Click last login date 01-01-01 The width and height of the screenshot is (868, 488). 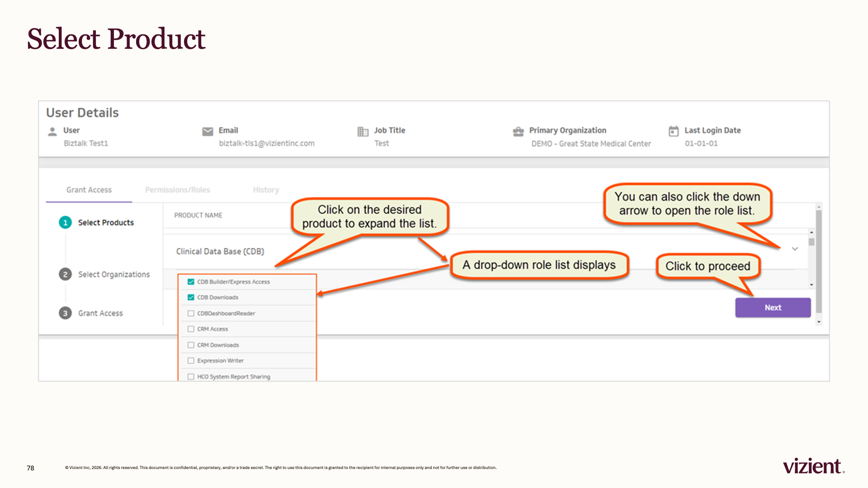click(701, 143)
